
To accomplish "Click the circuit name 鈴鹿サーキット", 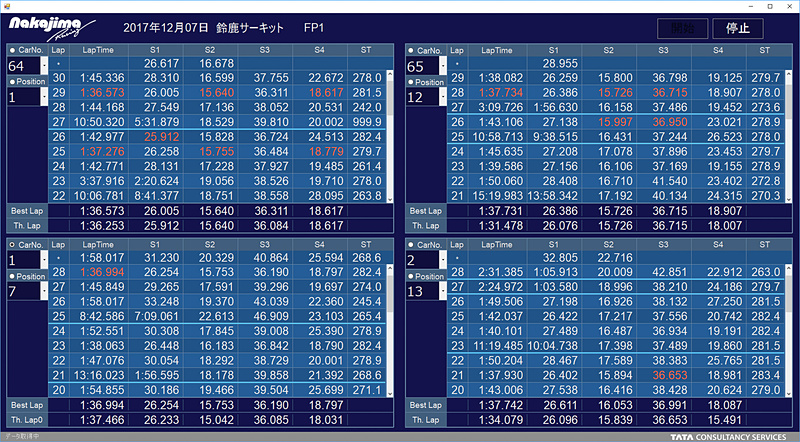I will (x=250, y=28).
